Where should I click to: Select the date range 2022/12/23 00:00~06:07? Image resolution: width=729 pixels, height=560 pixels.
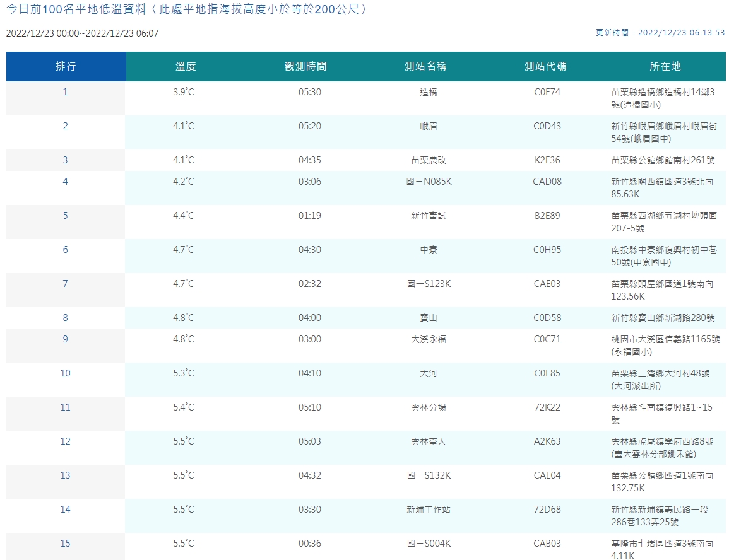(82, 33)
